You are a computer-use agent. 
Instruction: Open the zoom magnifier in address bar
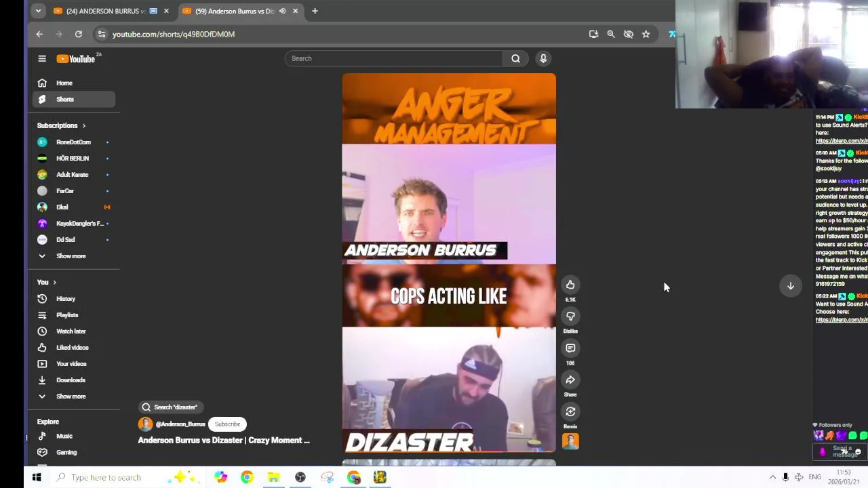click(x=611, y=34)
